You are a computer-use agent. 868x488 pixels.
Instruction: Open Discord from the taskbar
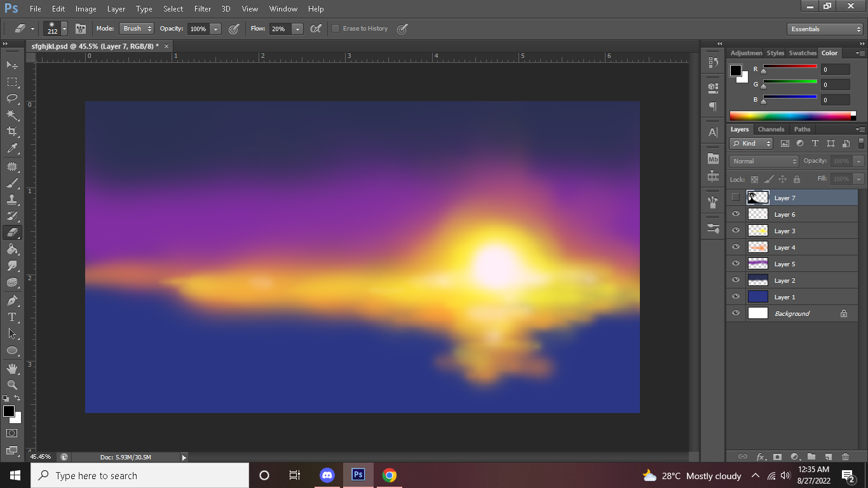(x=327, y=475)
